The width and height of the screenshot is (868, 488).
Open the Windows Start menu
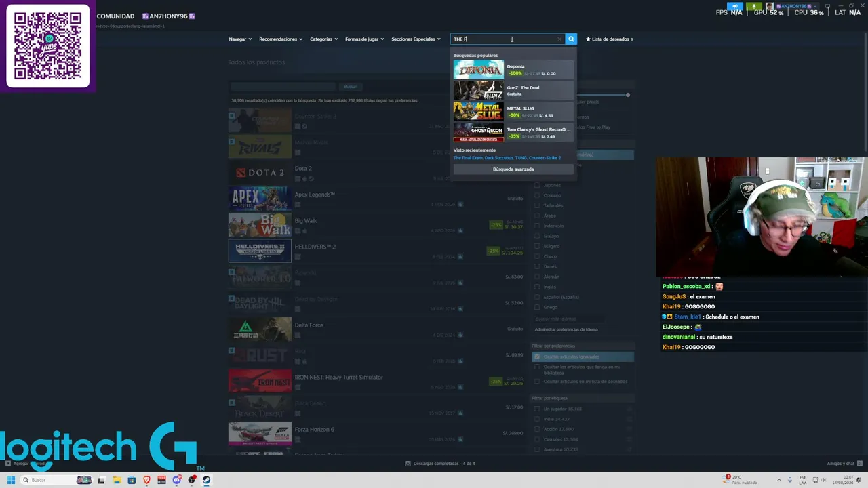coord(11,480)
